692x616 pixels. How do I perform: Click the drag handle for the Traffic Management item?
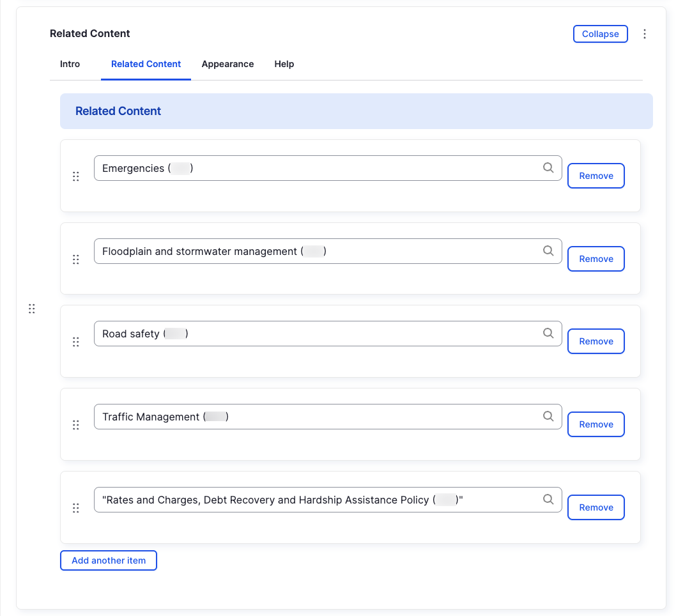(x=75, y=424)
